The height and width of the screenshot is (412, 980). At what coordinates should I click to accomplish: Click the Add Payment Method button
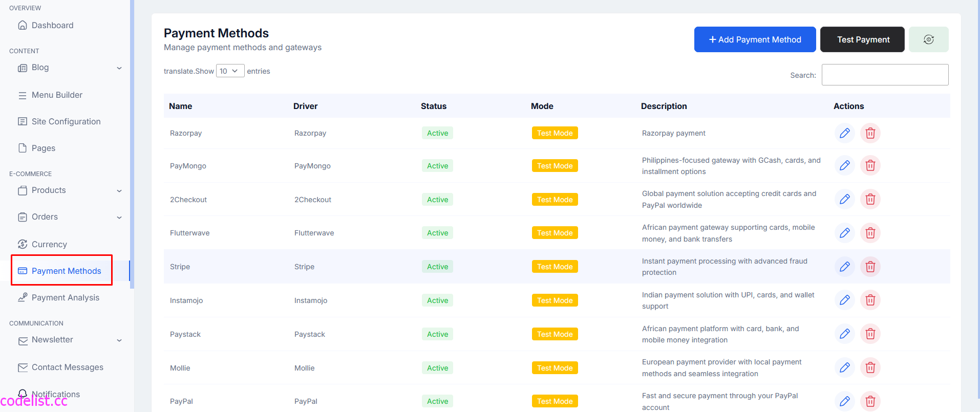tap(755, 39)
